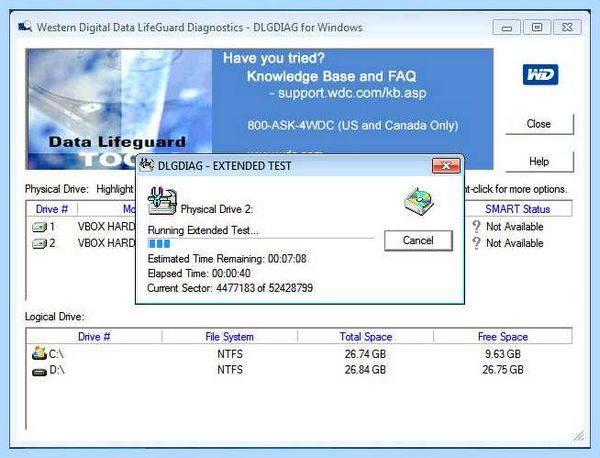Screen dimensions: 600x458
Task: Sort by physical Drive # column header
Action: pos(52,209)
